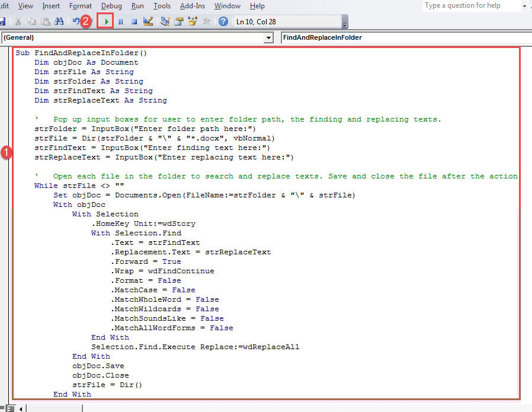Run the macro with the green play button
532x412 pixels.
(x=106, y=22)
